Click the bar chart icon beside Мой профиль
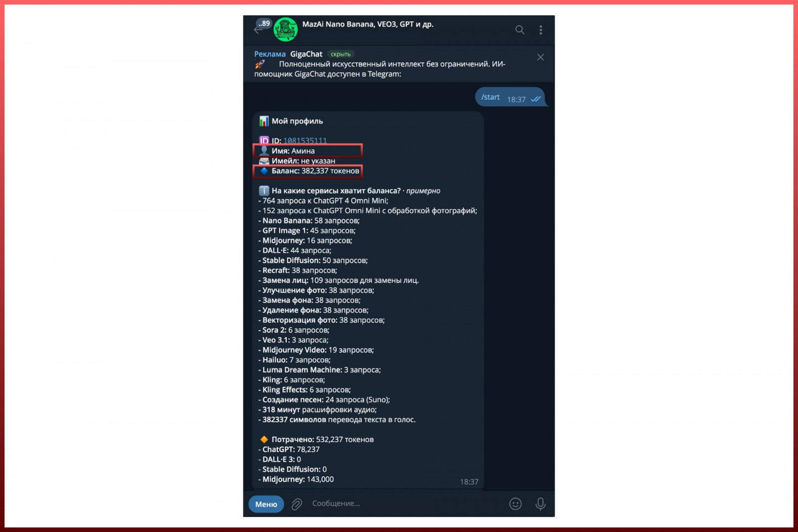798x532 pixels. 264,121
